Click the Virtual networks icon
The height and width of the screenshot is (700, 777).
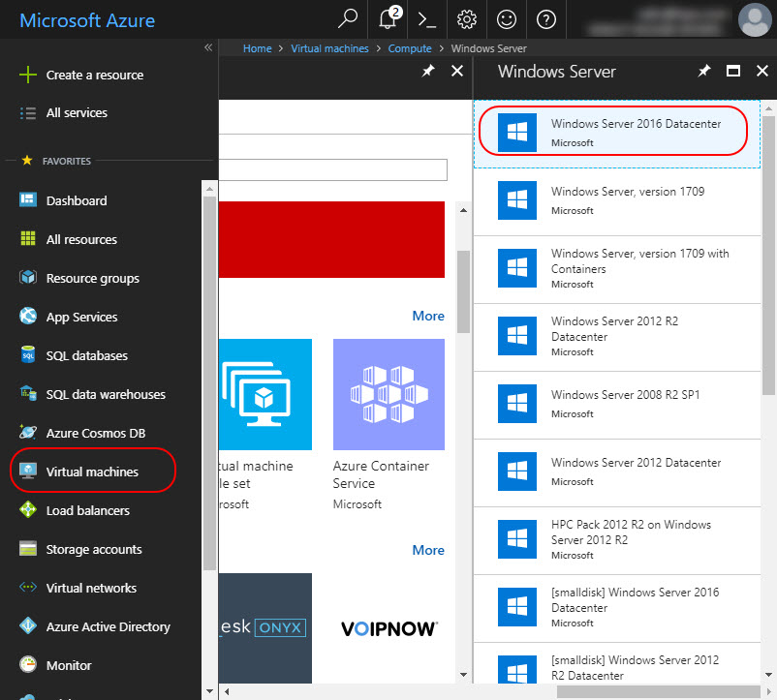point(28,587)
